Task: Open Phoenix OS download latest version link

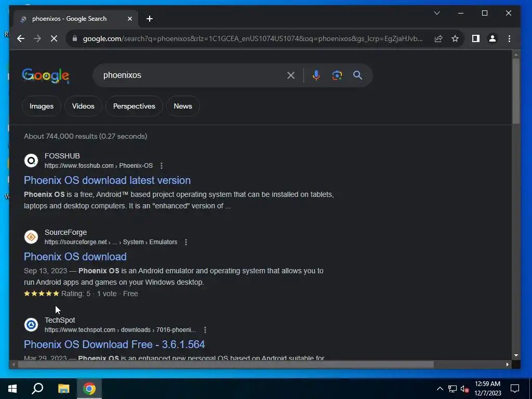Action: (107, 180)
